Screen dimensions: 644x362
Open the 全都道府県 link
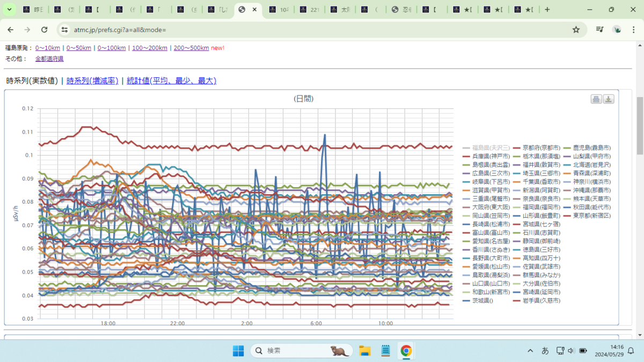click(x=49, y=59)
